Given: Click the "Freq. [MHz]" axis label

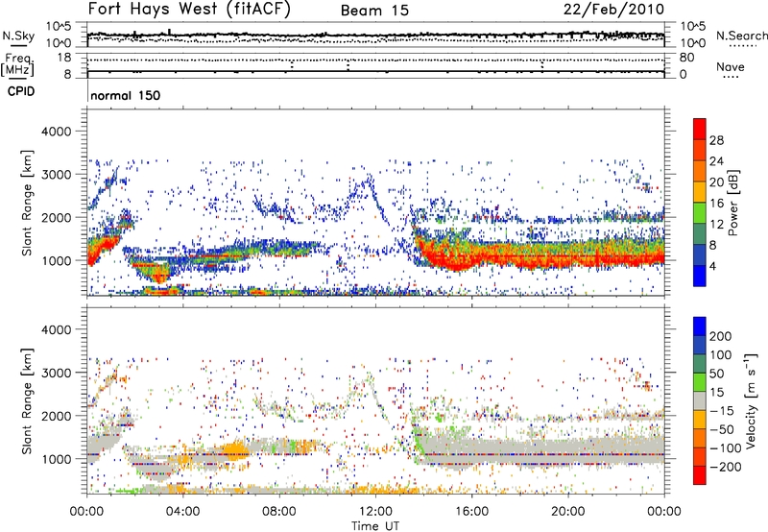Looking at the screenshot, I should (17, 64).
